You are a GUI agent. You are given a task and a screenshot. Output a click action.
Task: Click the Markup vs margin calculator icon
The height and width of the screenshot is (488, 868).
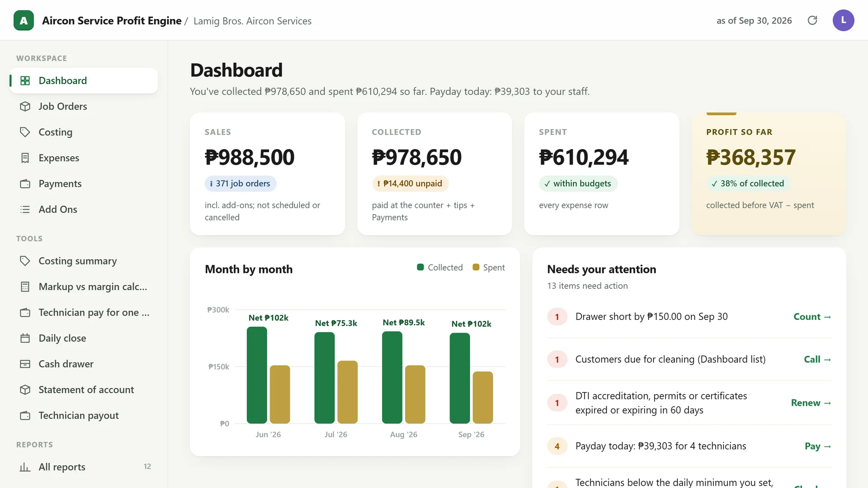pos(25,286)
